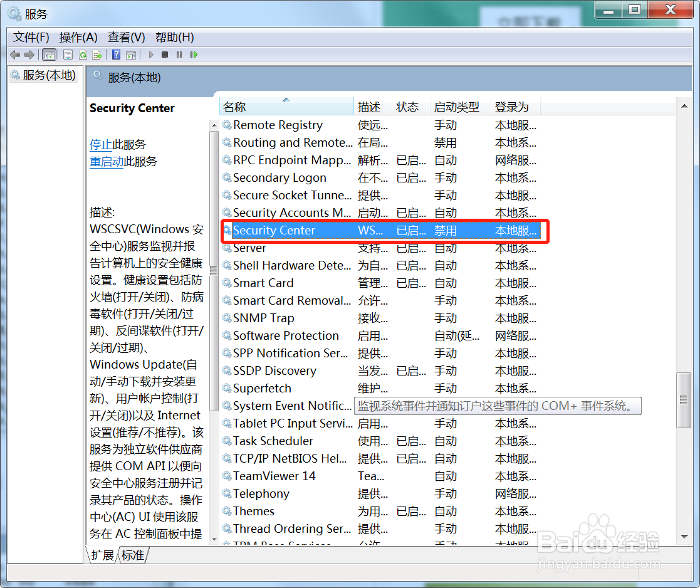The height and width of the screenshot is (588, 700).
Task: Select RPC Endpoint Mapper service
Action: click(x=382, y=160)
